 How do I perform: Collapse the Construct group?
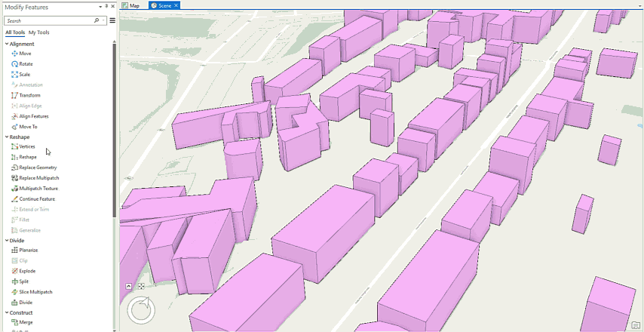click(x=7, y=312)
